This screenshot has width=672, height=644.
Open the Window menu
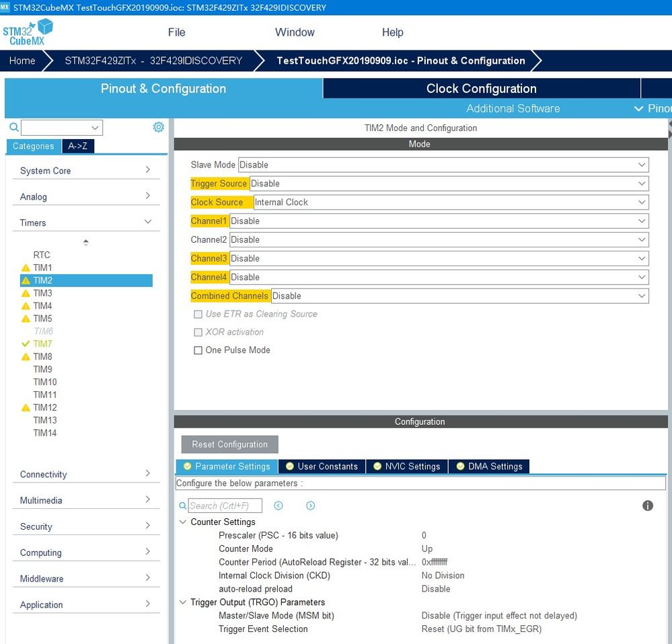(x=295, y=32)
